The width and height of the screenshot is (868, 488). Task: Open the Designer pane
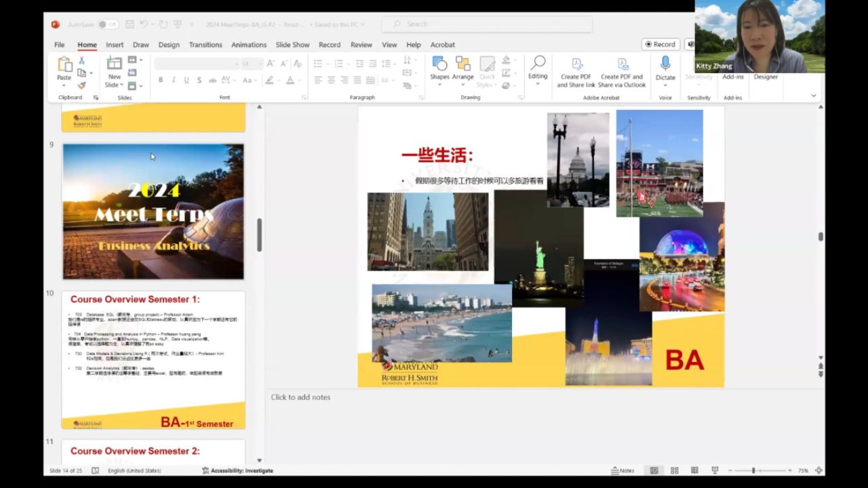[766, 77]
